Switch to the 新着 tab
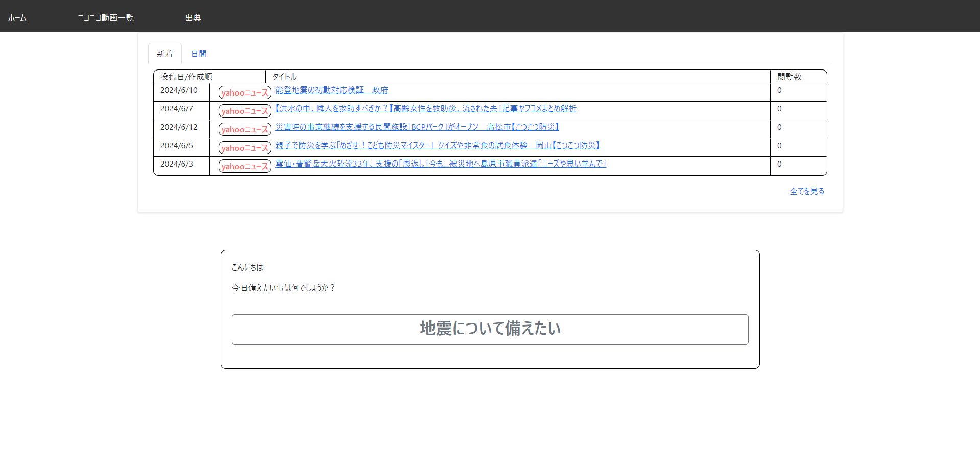The width and height of the screenshot is (980, 464). [164, 53]
